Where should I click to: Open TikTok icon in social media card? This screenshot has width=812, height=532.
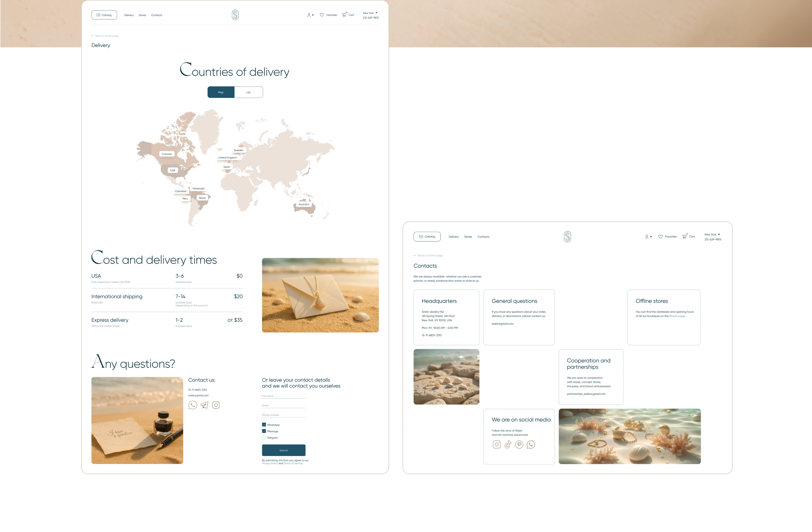click(x=508, y=444)
